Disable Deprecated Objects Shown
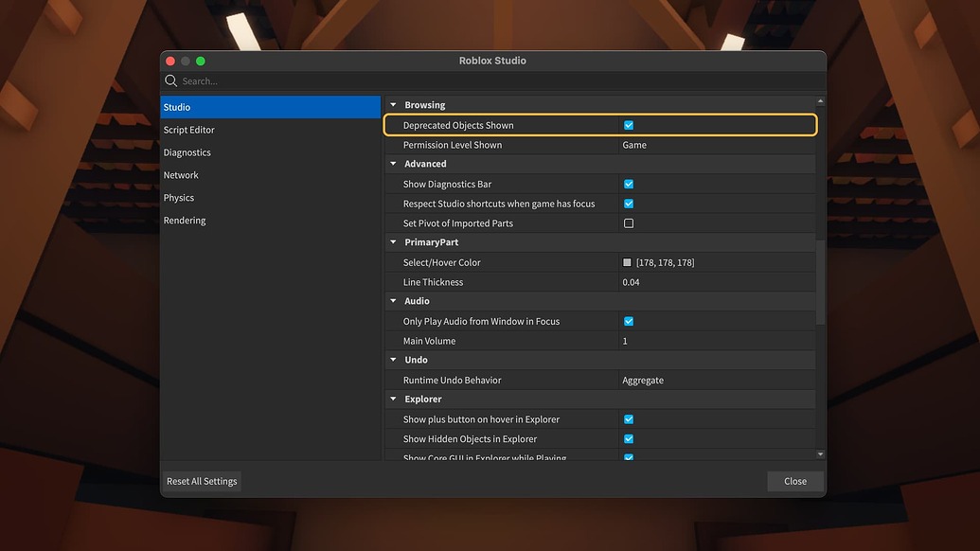Image resolution: width=980 pixels, height=551 pixels. click(x=628, y=124)
